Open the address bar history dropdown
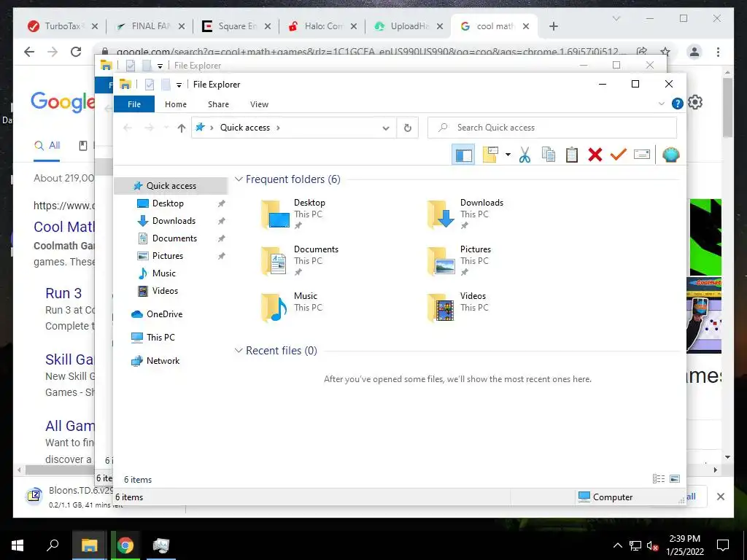 [x=386, y=128]
